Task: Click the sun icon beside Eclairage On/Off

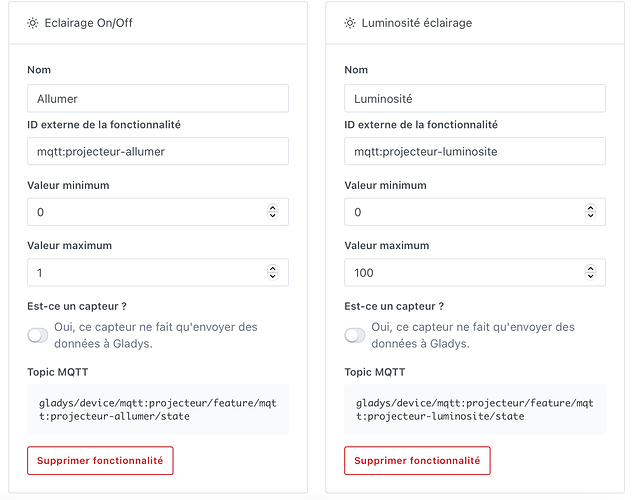Action: (x=33, y=23)
